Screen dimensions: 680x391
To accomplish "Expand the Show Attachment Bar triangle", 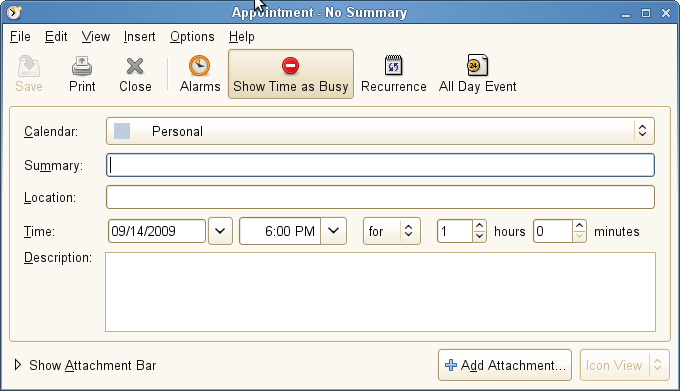I will [x=18, y=365].
